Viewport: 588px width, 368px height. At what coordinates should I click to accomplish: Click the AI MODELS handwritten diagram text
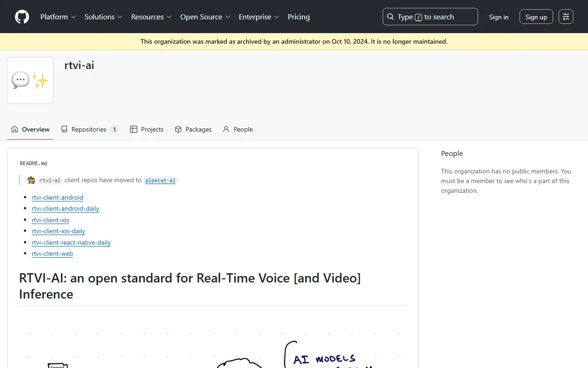pos(324,359)
